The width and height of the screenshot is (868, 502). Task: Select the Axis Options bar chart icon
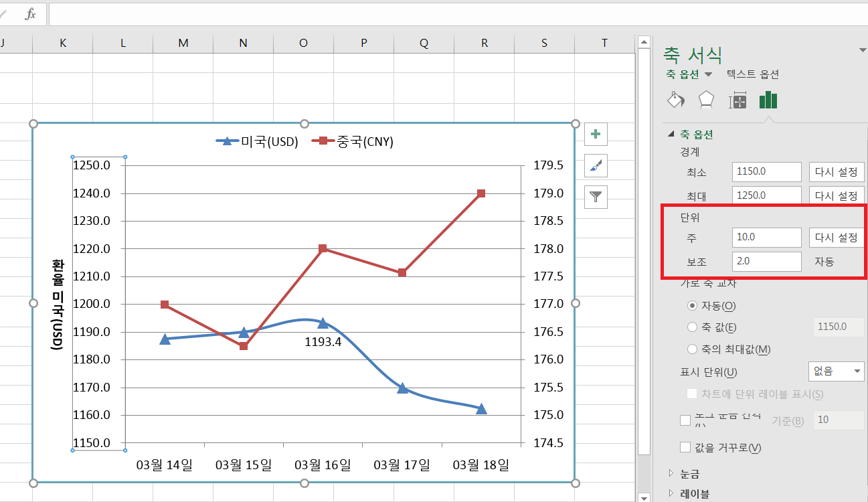point(768,100)
